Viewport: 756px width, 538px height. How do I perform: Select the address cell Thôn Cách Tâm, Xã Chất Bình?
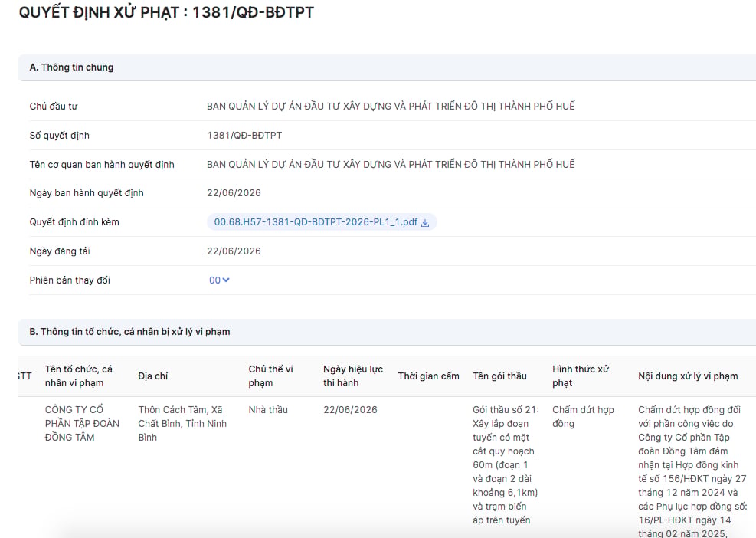pyautogui.click(x=182, y=423)
